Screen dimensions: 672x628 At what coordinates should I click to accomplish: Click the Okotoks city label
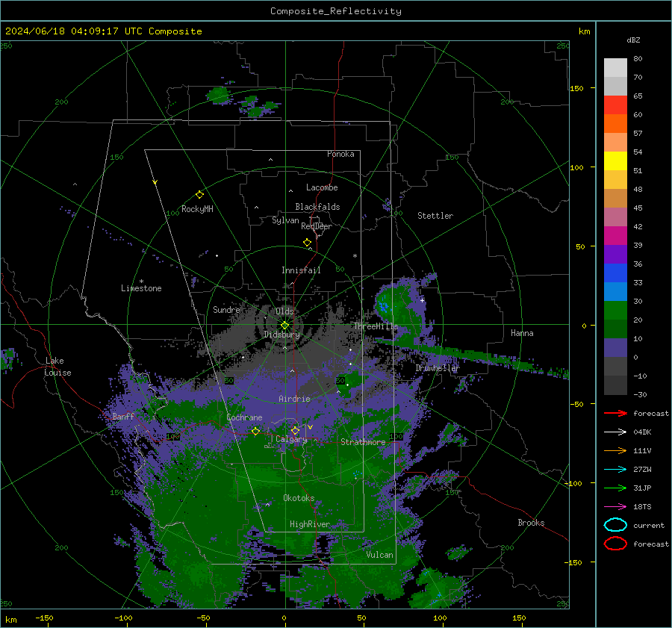(299, 498)
